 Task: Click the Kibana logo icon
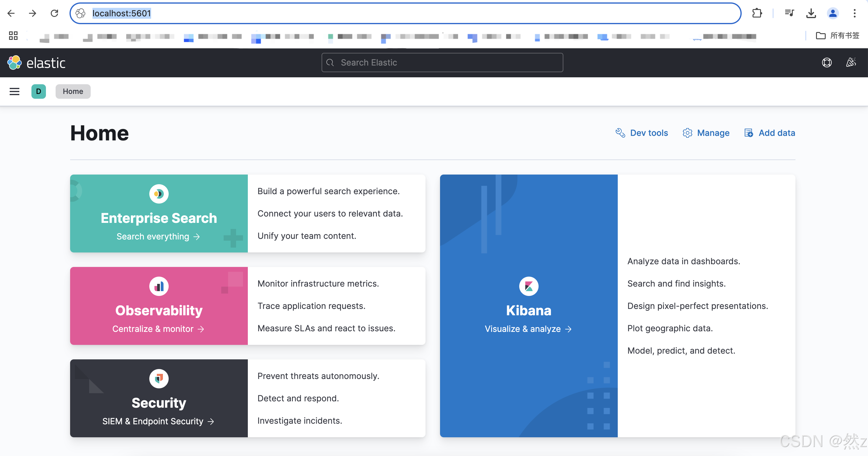(x=528, y=286)
